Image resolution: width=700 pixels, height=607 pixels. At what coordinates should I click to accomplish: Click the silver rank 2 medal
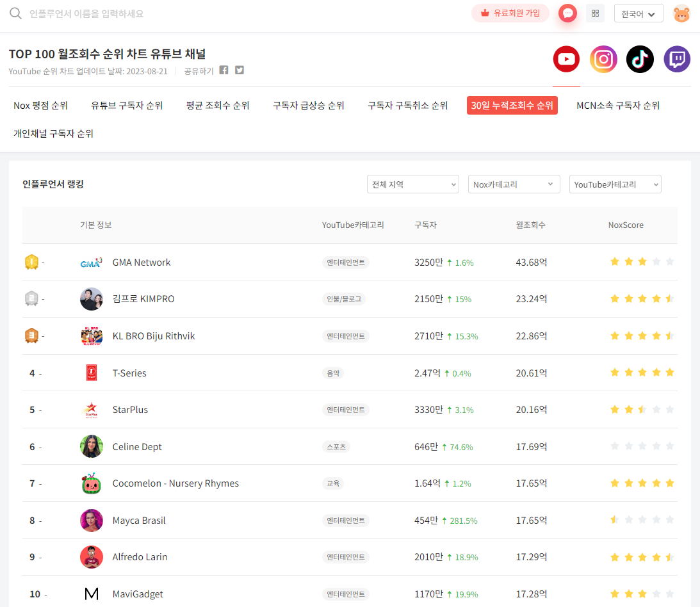coord(31,298)
